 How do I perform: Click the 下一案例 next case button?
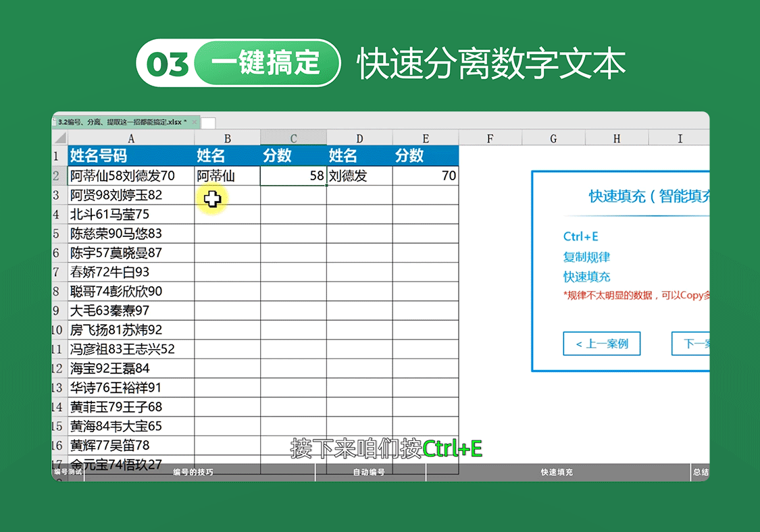click(x=690, y=344)
